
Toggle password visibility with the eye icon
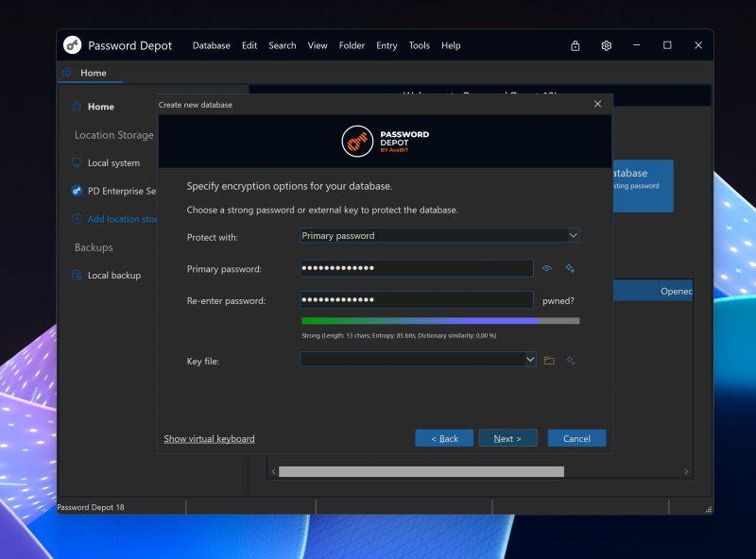pos(547,268)
